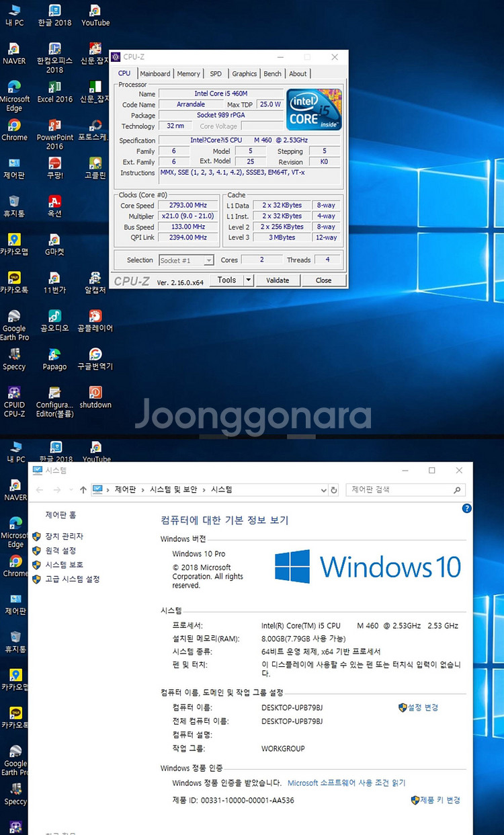Image resolution: width=504 pixels, height=835 pixels.
Task: Click the 제어판 검색 search field
Action: 405,490
